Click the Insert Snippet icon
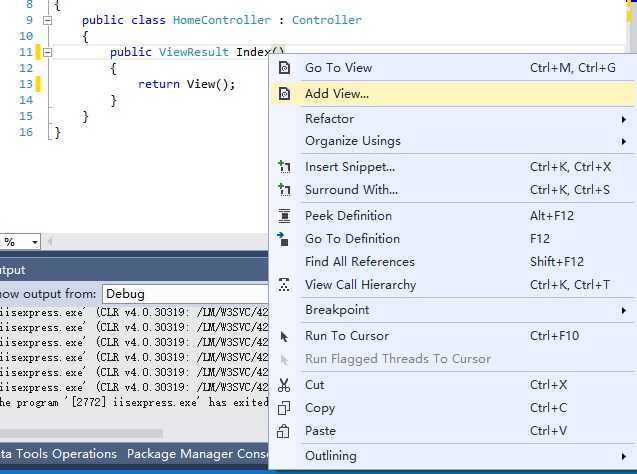The height and width of the screenshot is (474, 637). click(x=284, y=167)
